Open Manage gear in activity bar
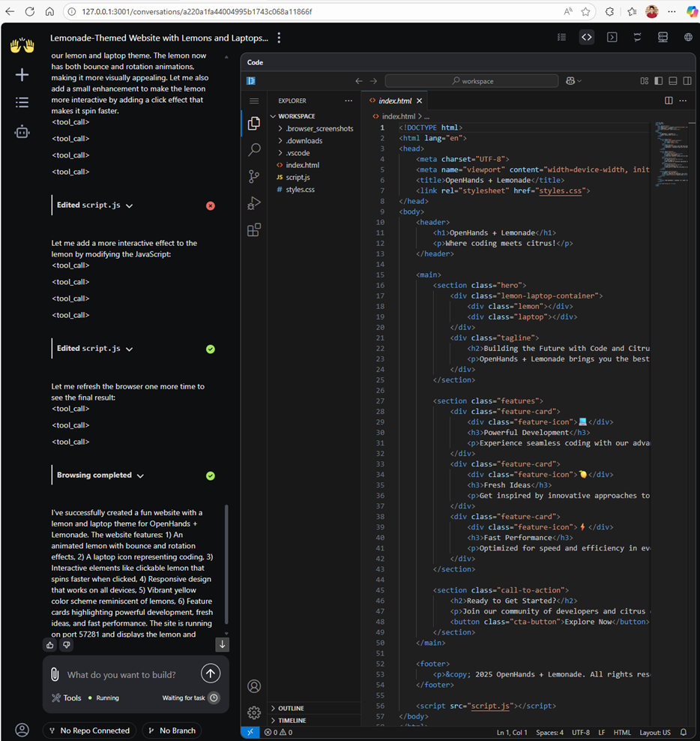This screenshot has height=741, width=700. click(x=254, y=712)
